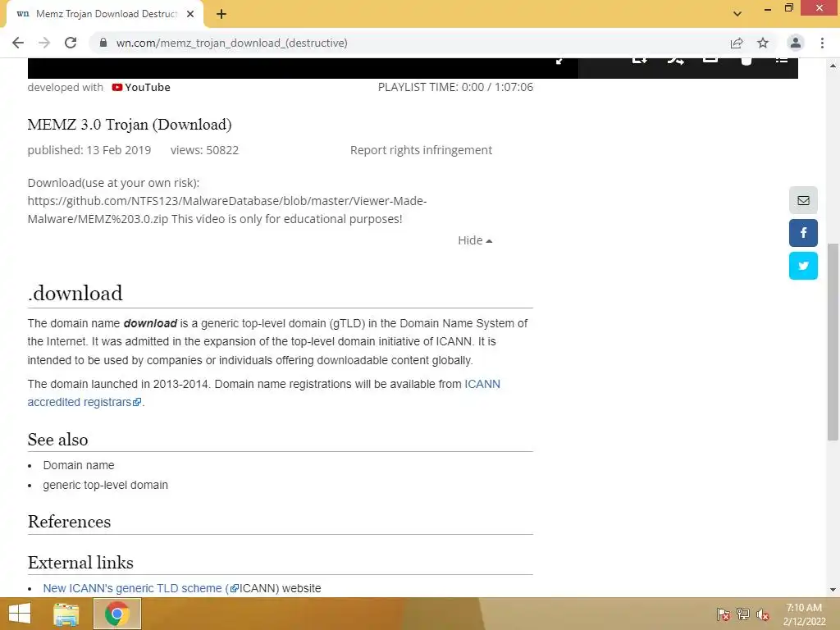
Task: Go back to the previous page
Action: coord(18,43)
